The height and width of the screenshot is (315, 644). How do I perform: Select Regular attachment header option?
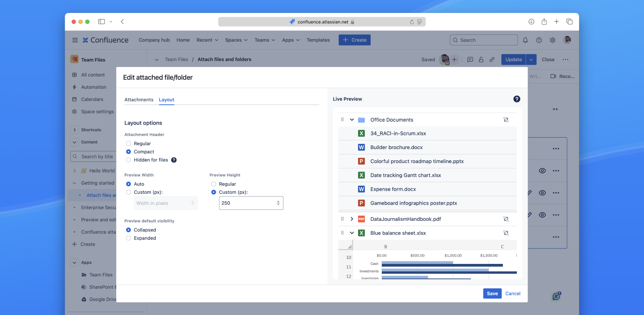pos(128,143)
